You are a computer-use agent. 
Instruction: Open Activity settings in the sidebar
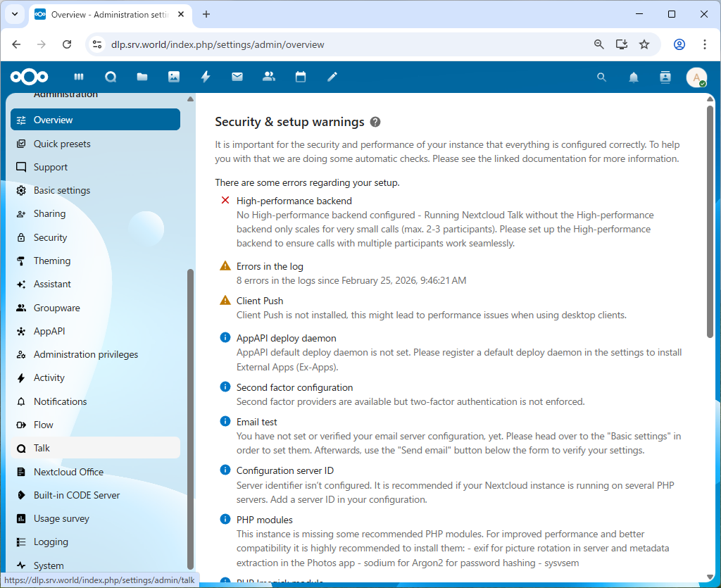click(x=95, y=378)
